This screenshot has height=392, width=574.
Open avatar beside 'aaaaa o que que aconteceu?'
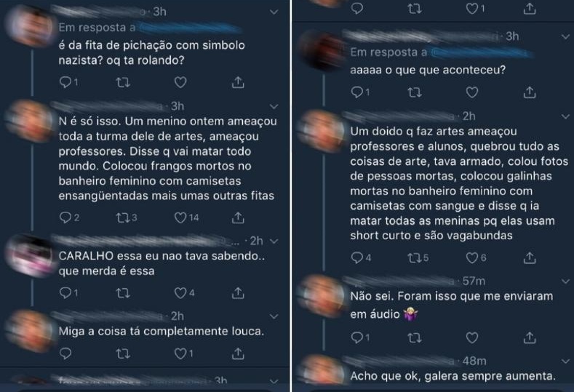click(x=320, y=50)
